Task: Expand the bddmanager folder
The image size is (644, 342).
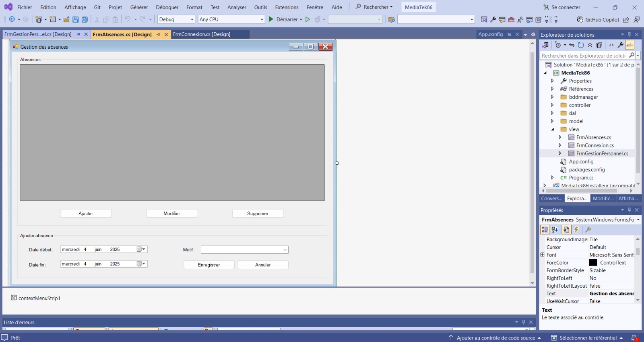Action: [x=552, y=97]
